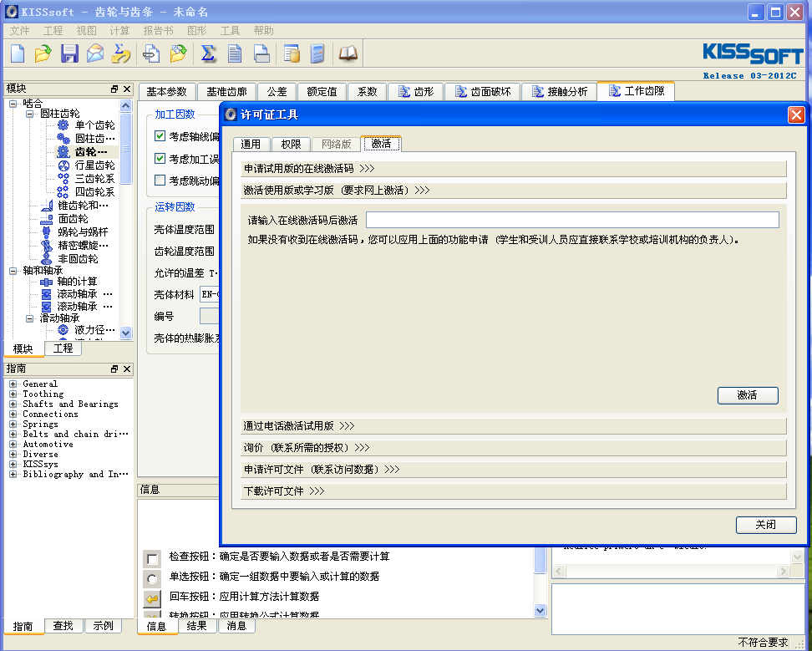Create a report using the lined document icon
The image size is (812, 651).
pos(235,53)
